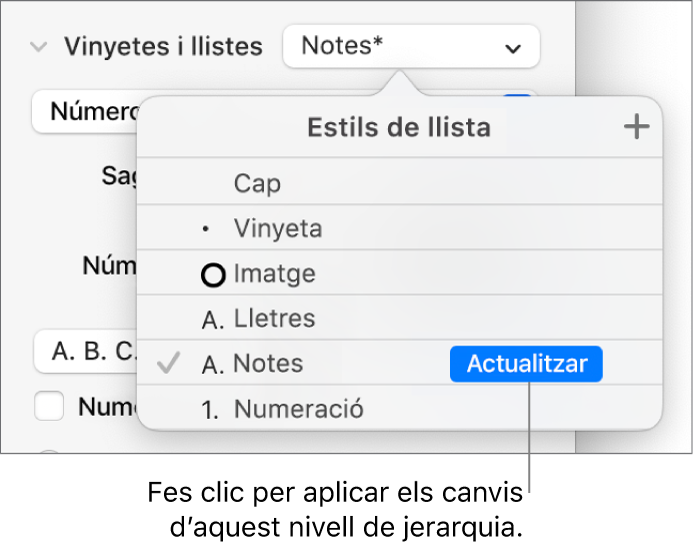Choose the Numeració list style
The width and height of the screenshot is (694, 553).
coord(400,408)
